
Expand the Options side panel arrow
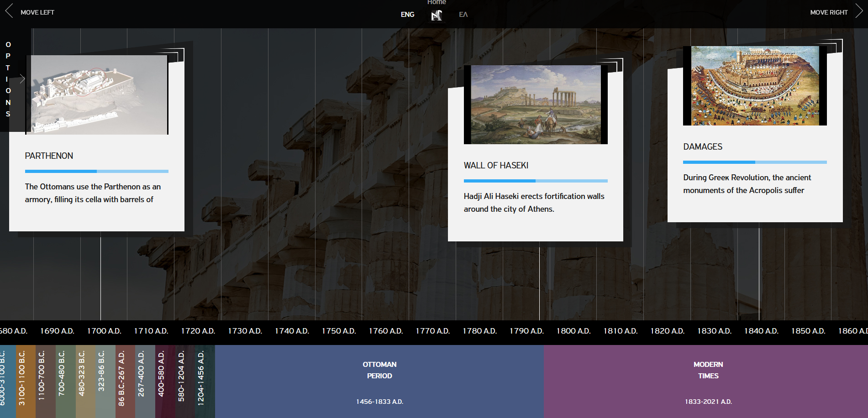click(x=22, y=79)
